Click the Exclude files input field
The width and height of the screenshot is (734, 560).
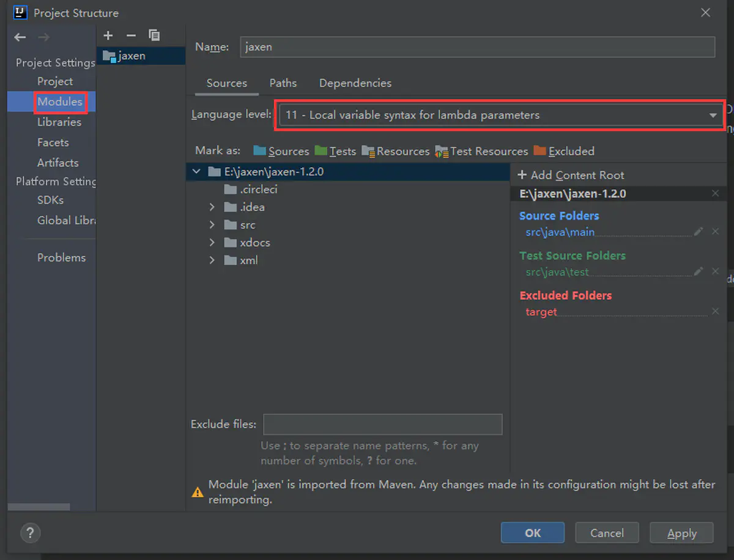pyautogui.click(x=383, y=424)
